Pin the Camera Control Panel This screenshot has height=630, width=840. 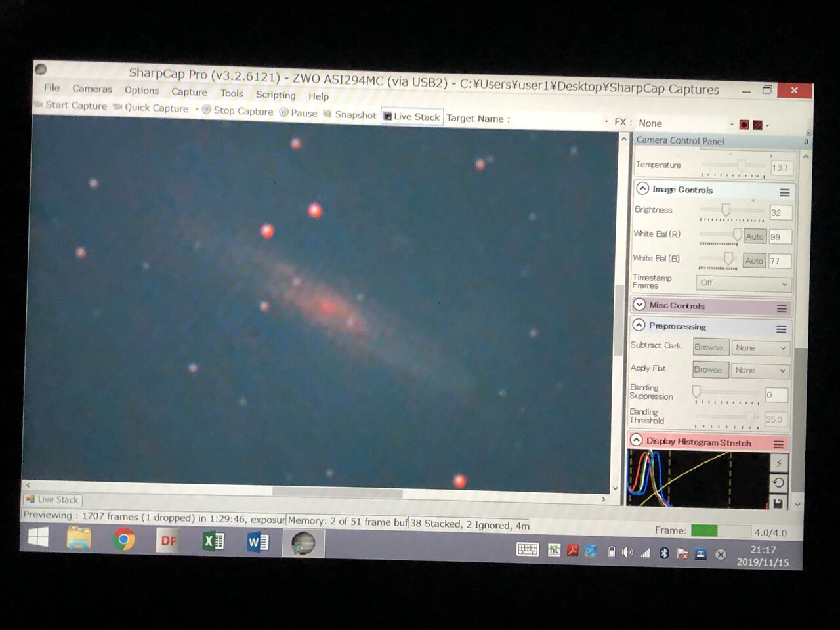coord(806,142)
